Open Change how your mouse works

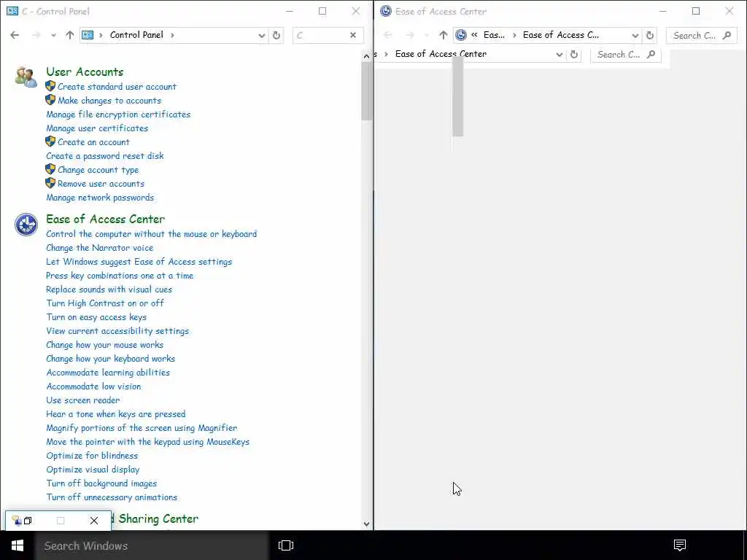105,344
